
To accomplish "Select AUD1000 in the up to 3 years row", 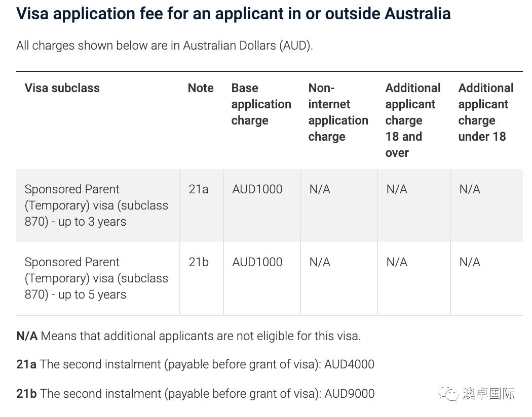I will 257,189.
